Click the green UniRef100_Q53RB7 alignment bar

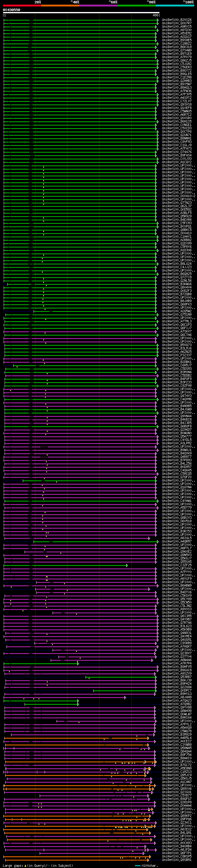click(121, 677)
